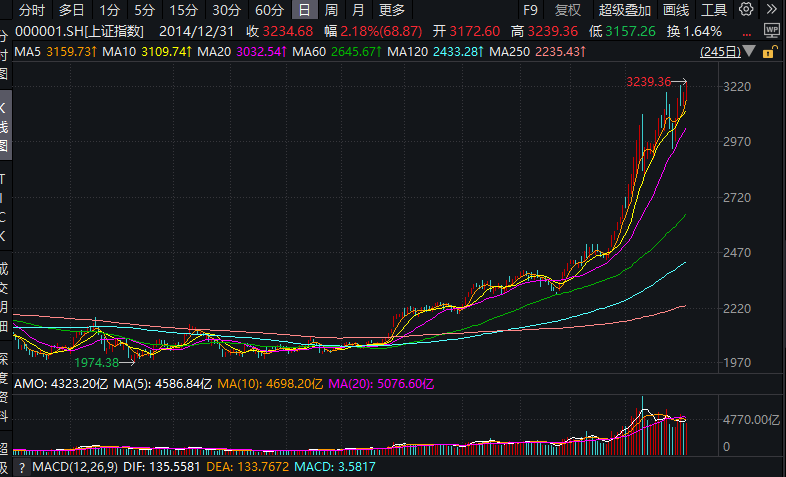The width and height of the screenshot is (786, 477).
Task: Switch to the 分时 intraday chart tab
Action: tap(32, 10)
